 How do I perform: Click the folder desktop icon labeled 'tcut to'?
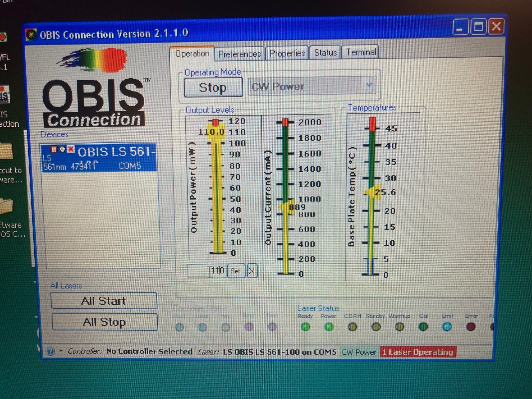[x=6, y=151]
